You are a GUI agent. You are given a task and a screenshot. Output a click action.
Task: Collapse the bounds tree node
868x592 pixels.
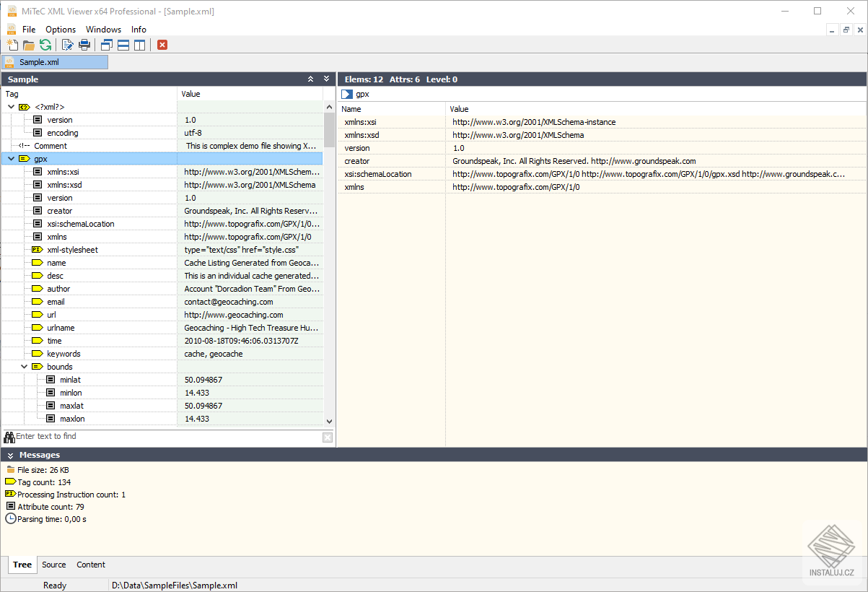[x=24, y=367]
